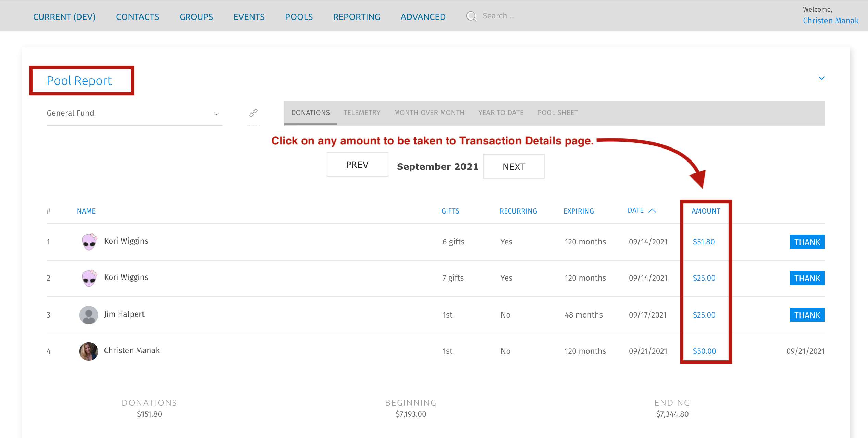Viewport: 868px width, 438px height.
Task: Open the Month Over Month tab
Action: click(x=429, y=113)
